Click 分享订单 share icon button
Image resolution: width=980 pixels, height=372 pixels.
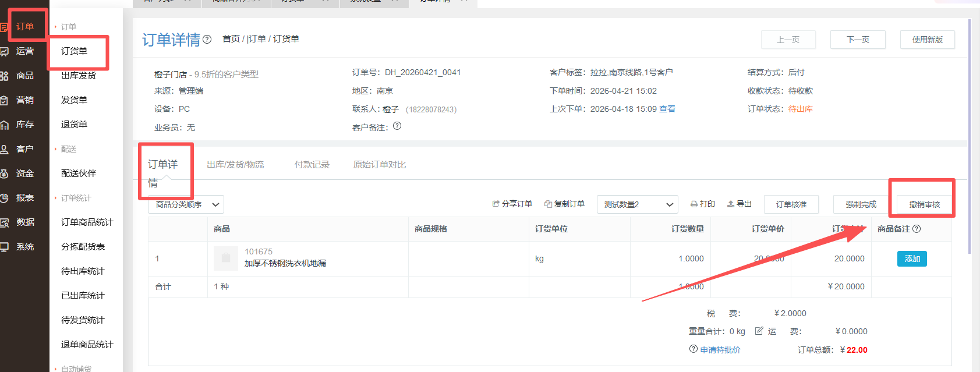pos(512,204)
